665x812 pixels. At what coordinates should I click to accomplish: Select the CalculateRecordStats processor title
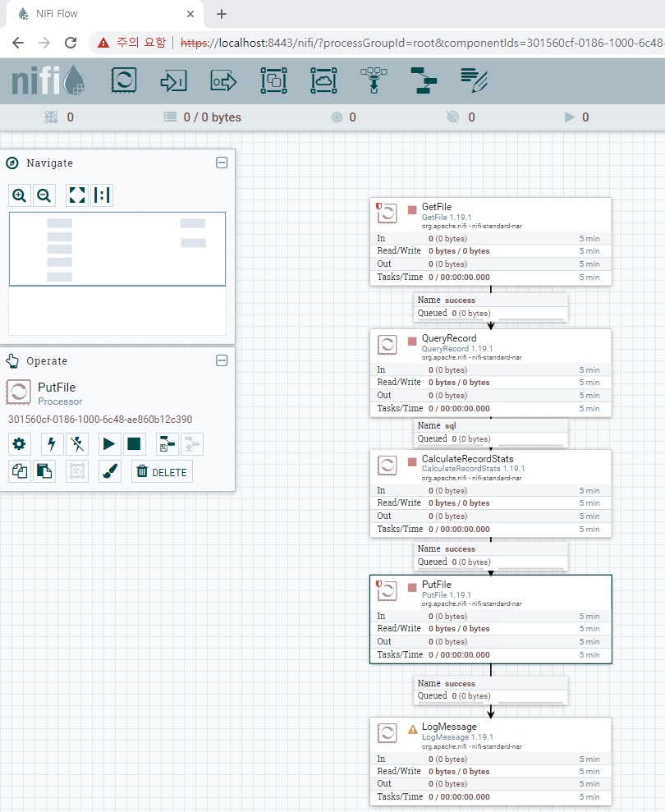tap(468, 459)
